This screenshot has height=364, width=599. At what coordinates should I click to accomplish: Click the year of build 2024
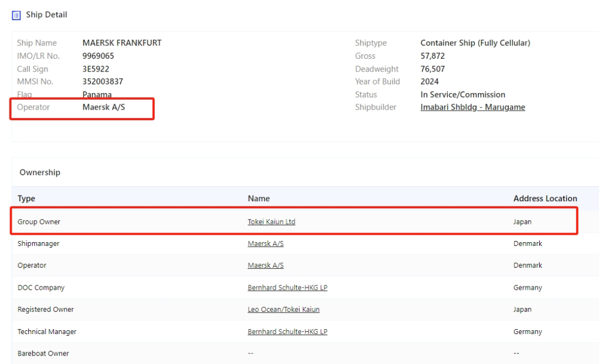click(x=429, y=81)
